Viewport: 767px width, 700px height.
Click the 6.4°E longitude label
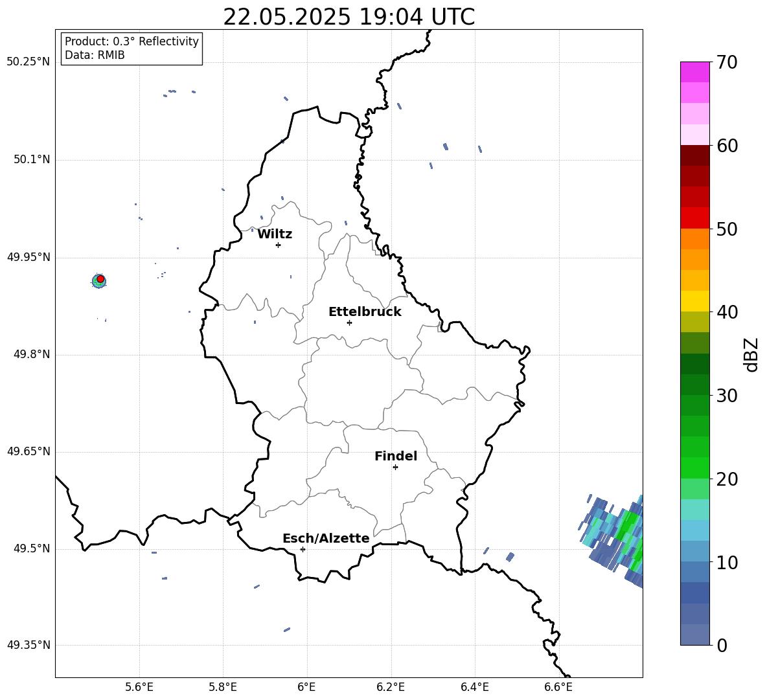click(x=475, y=687)
